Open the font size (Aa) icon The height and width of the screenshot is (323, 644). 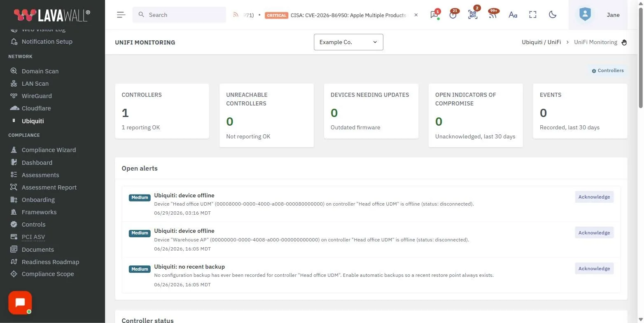click(513, 15)
